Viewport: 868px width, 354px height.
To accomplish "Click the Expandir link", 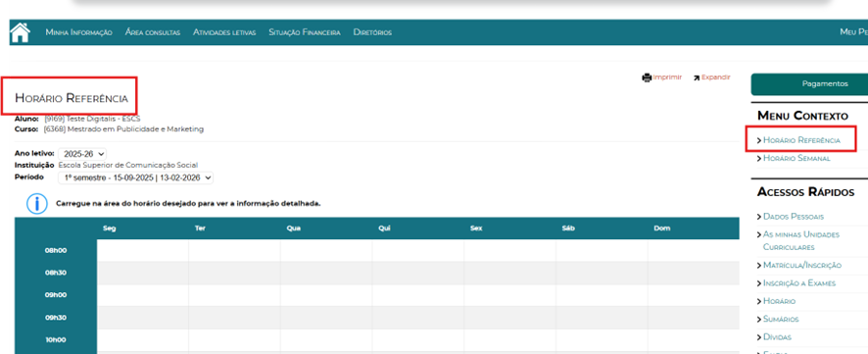I will pyautogui.click(x=716, y=77).
